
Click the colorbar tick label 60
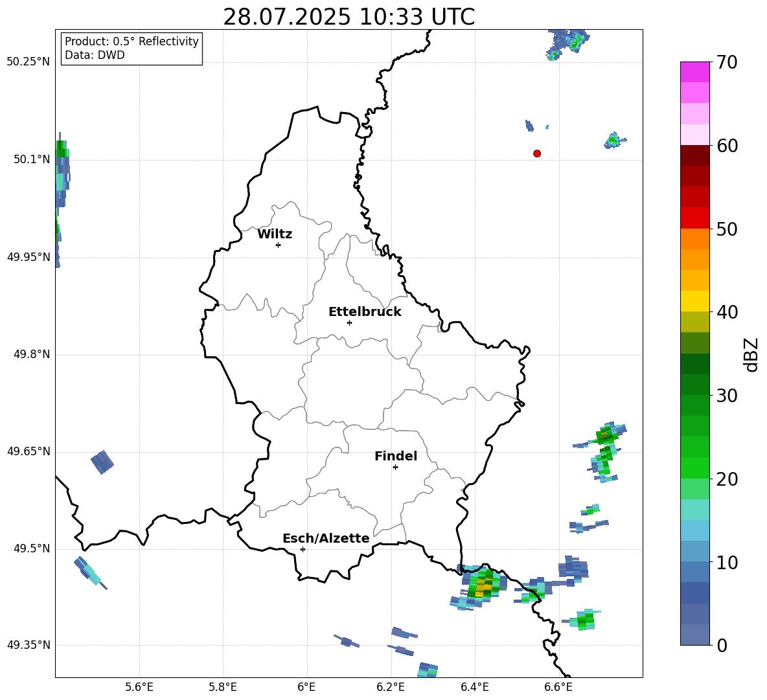pyautogui.click(x=727, y=146)
